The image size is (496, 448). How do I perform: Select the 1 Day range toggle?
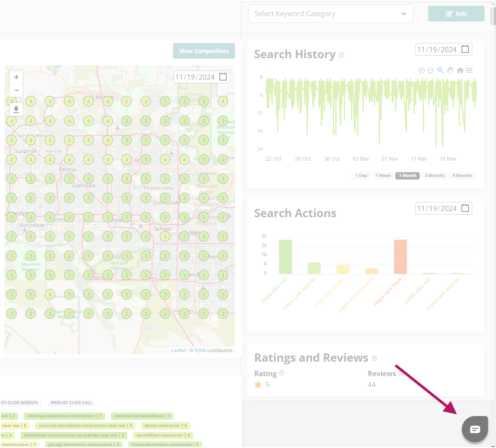[x=361, y=176]
